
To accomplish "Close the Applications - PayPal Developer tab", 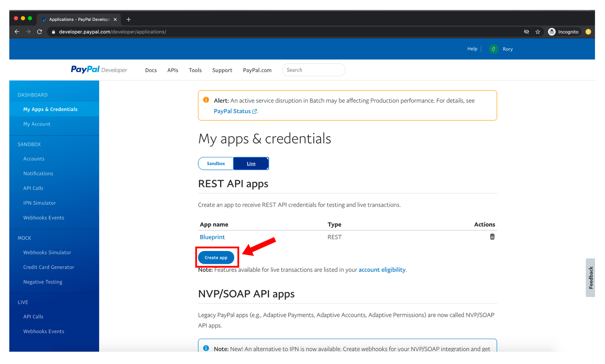I will pyautogui.click(x=115, y=20).
